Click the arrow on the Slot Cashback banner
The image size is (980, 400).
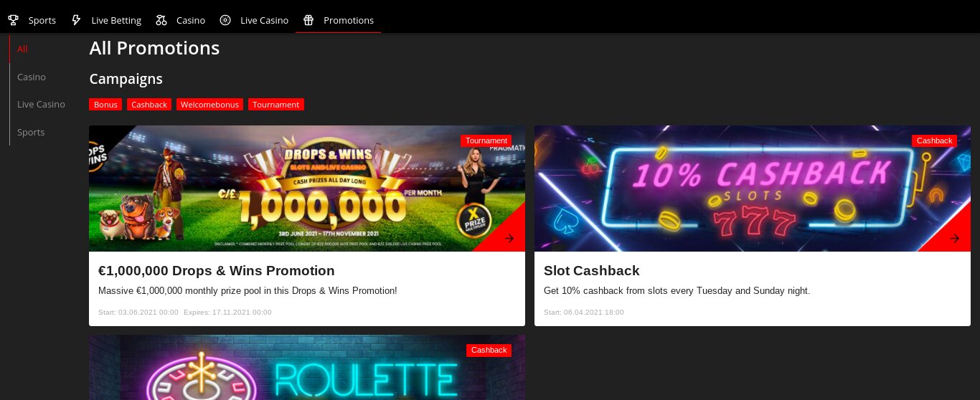(955, 239)
